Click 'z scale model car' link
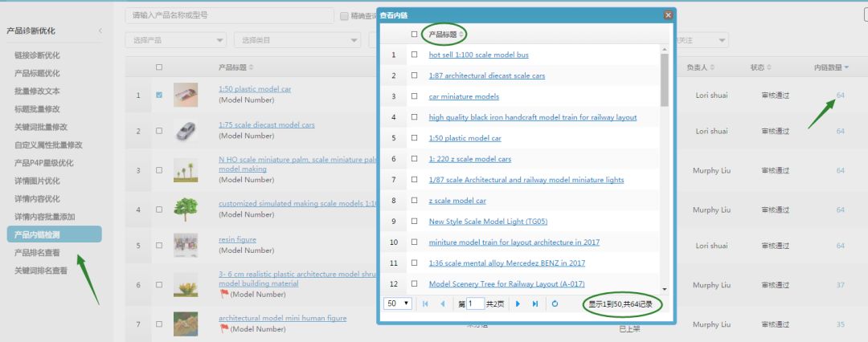The height and width of the screenshot is (342, 868). [457, 201]
